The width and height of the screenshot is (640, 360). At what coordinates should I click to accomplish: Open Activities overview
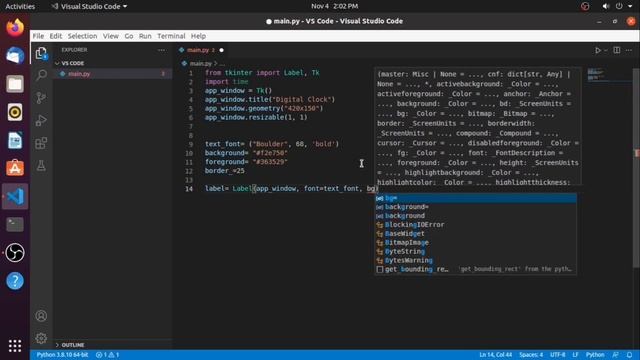(20, 7)
